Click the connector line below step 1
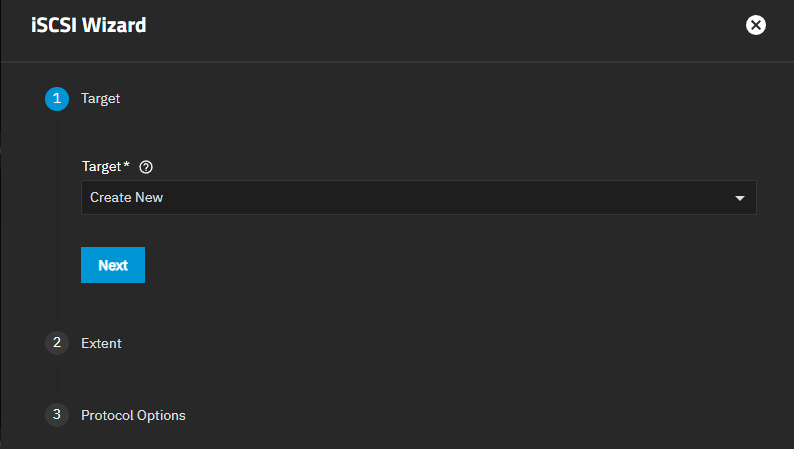Screen dimensions: 794x449 [57, 220]
